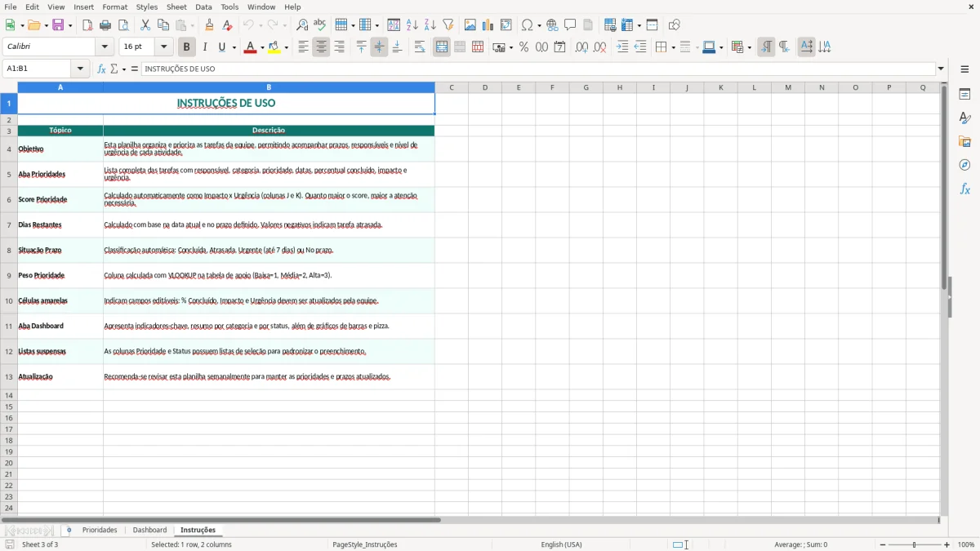The width and height of the screenshot is (980, 551).
Task: Open sidebar Properties icon
Action: click(964, 94)
